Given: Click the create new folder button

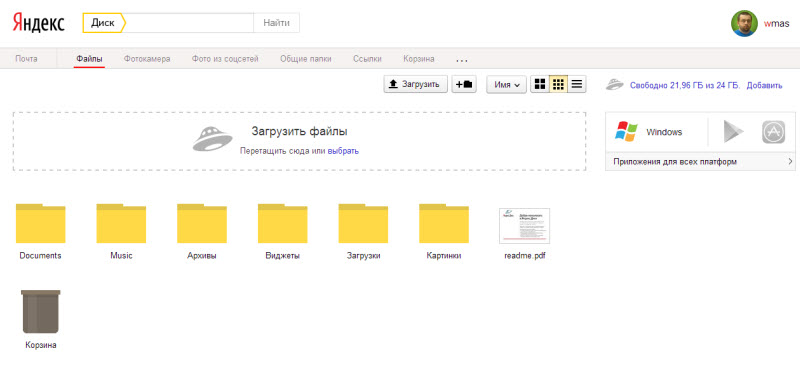Looking at the screenshot, I should (464, 84).
